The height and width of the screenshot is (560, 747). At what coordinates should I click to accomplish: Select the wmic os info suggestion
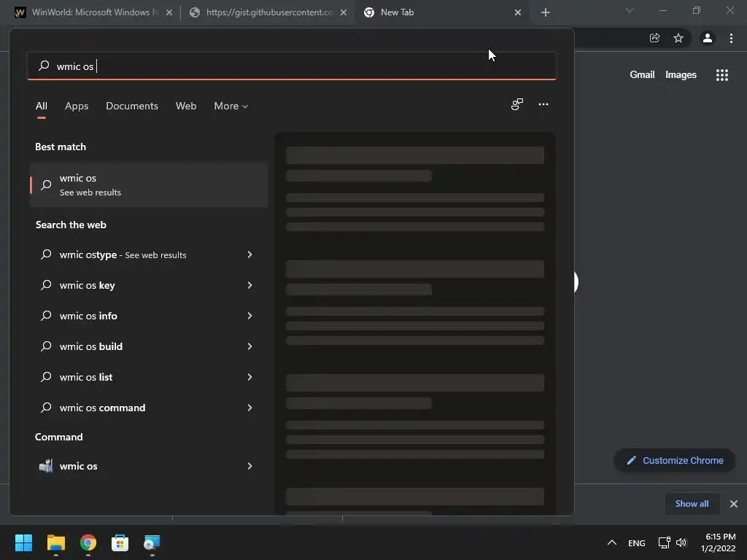149,316
